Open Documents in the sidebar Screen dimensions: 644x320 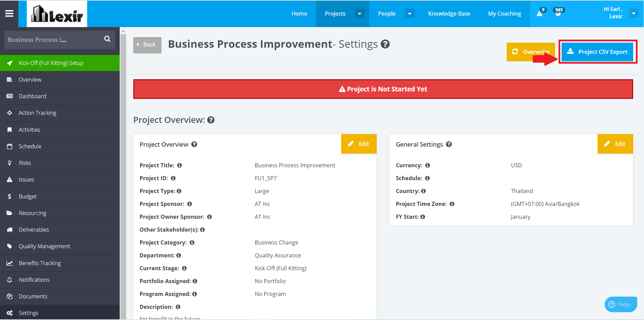tap(60, 296)
